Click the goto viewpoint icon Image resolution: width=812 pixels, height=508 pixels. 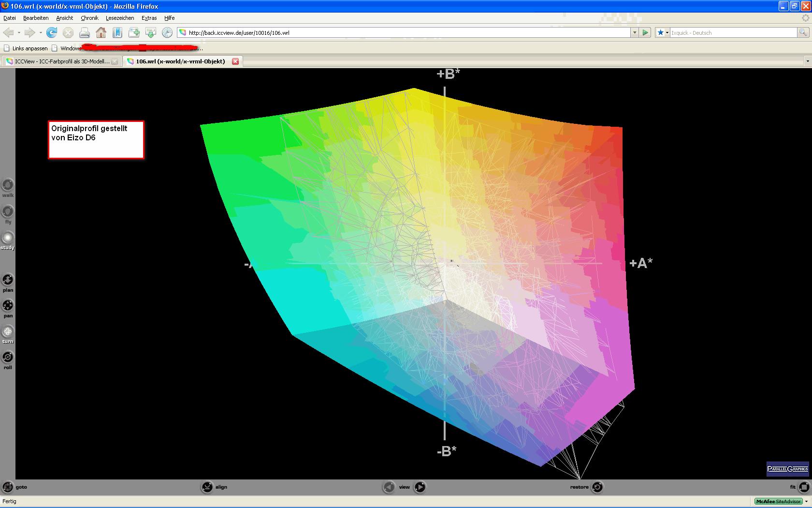tap(8, 487)
